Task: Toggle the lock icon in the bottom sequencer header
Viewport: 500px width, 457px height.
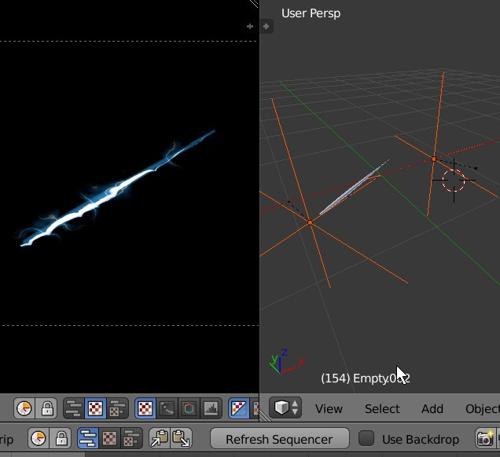Action: [x=61, y=438]
